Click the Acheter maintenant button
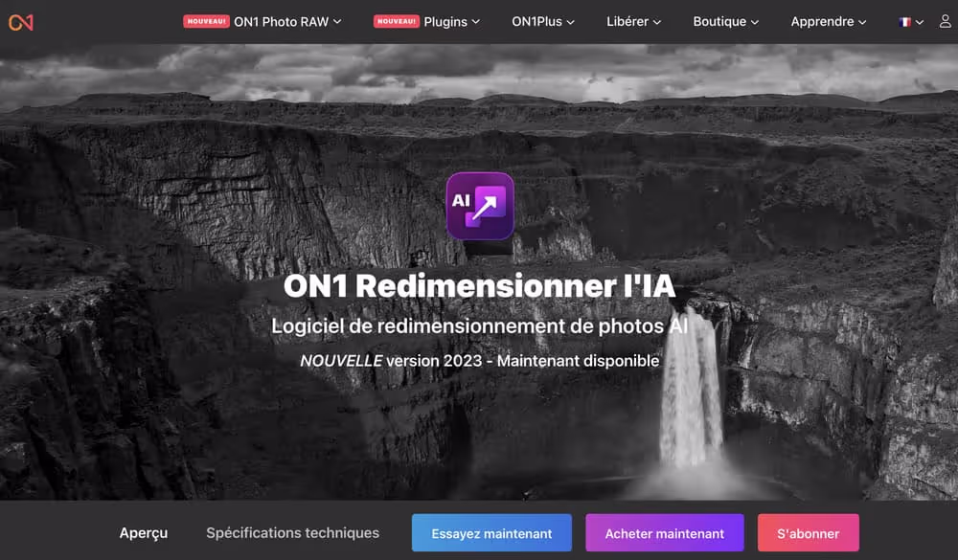Viewport: 958px width, 560px height. (665, 532)
